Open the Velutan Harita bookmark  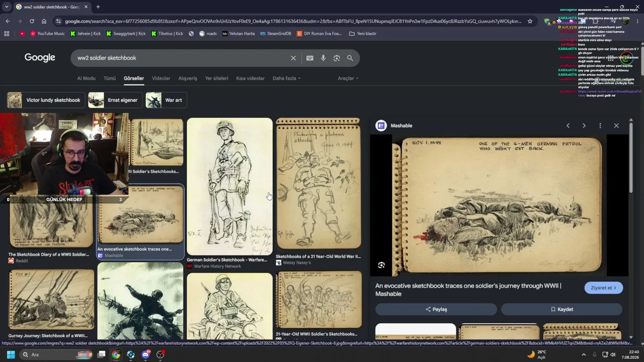[x=238, y=34]
